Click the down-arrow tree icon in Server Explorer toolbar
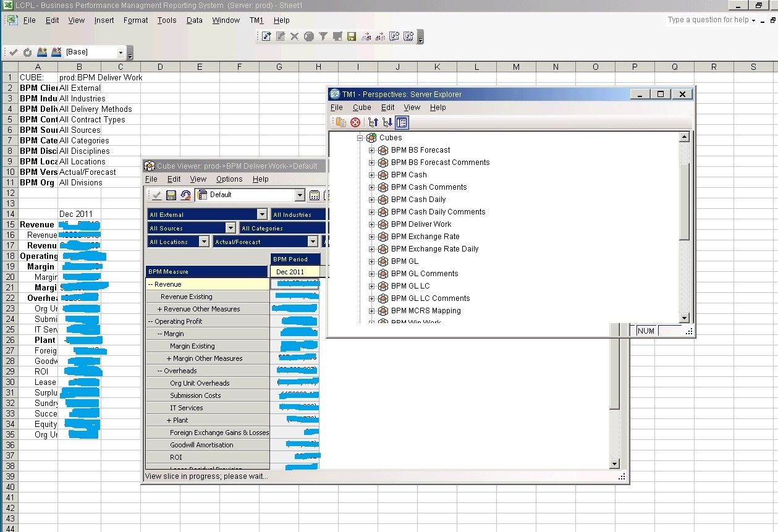 click(387, 122)
